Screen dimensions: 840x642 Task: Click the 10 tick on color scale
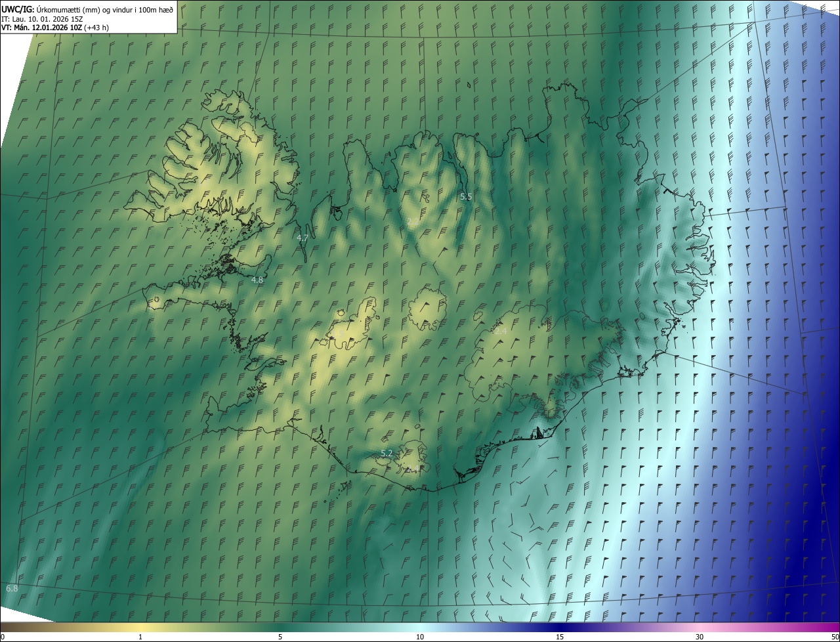point(420,637)
